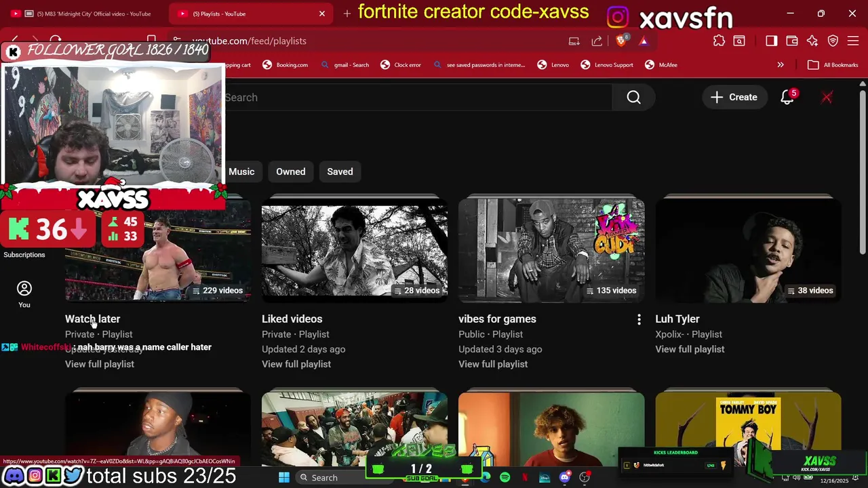Click the install app icon in address bar

tap(574, 41)
